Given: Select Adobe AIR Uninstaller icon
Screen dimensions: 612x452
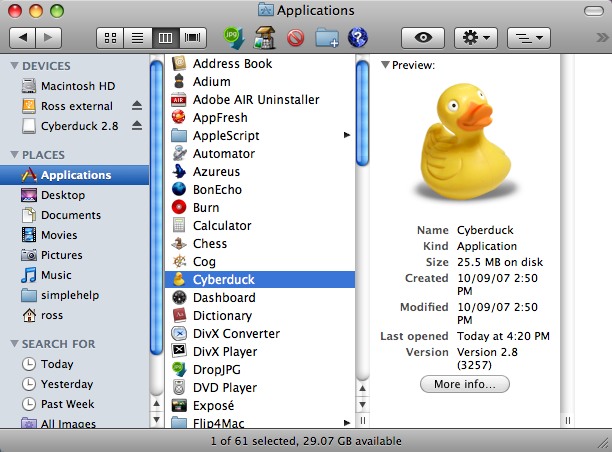Looking at the screenshot, I should [x=179, y=99].
